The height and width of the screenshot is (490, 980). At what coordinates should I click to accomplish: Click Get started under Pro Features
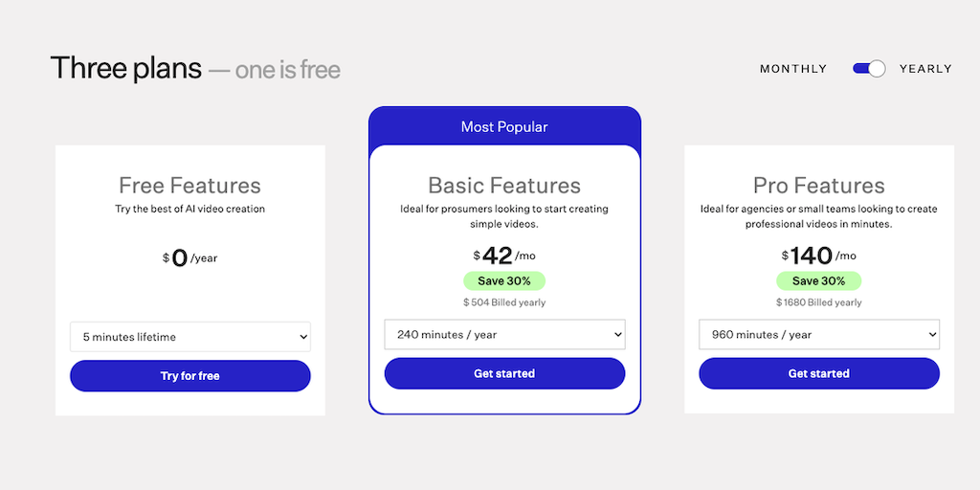tap(819, 373)
